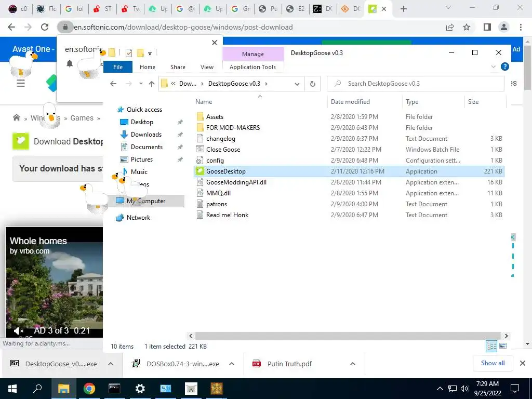Select the Close Goose batch file
532x399 pixels.
pos(223,149)
